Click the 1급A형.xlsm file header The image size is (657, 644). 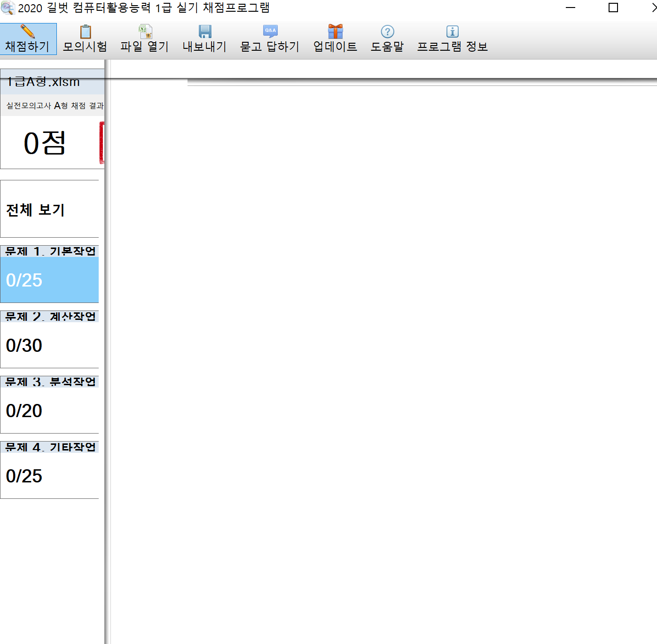tap(43, 82)
